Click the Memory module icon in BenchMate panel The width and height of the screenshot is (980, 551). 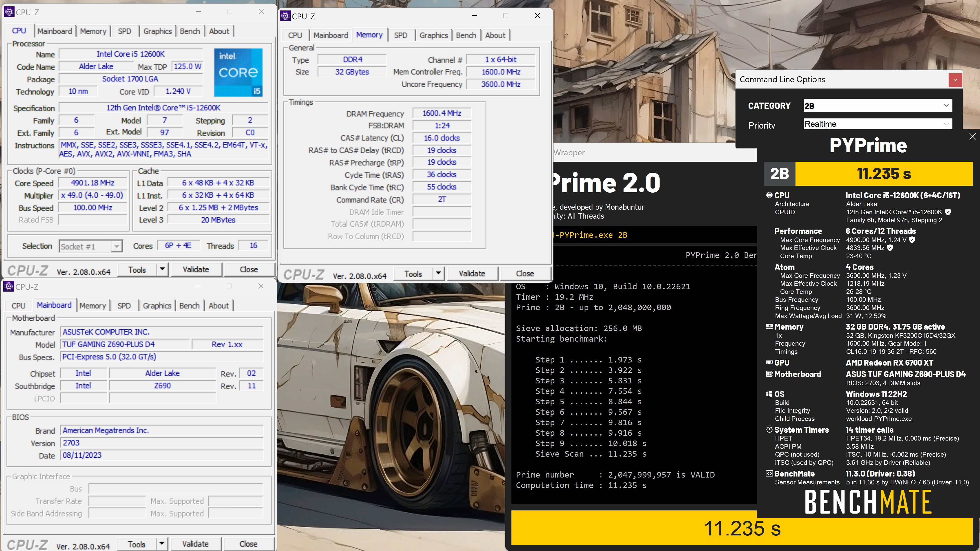pos(769,327)
